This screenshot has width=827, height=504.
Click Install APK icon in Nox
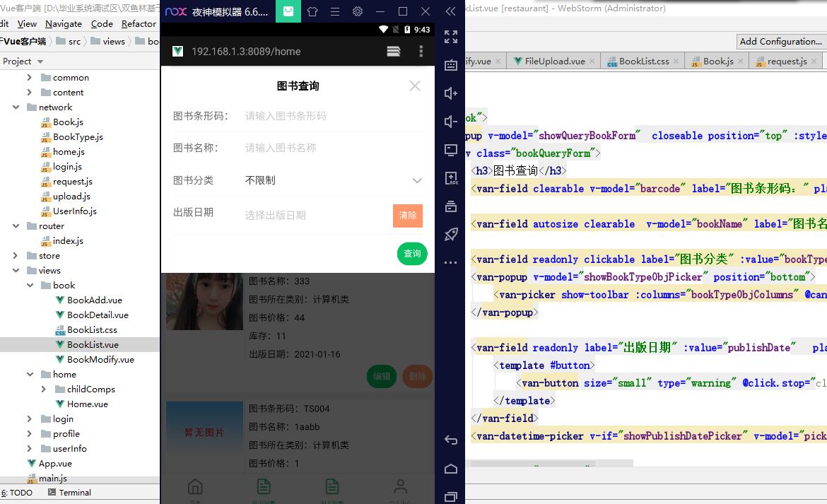[x=451, y=178]
